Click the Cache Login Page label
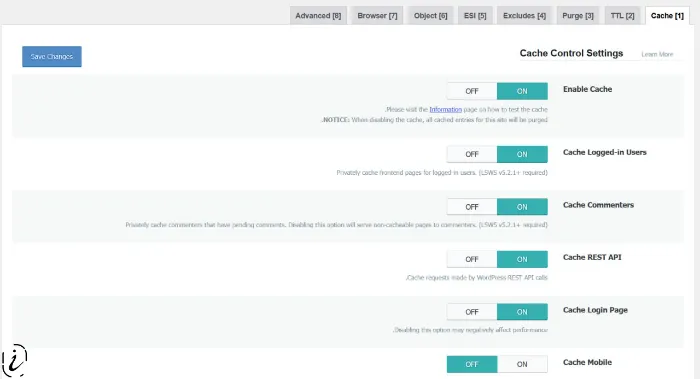 click(x=595, y=310)
